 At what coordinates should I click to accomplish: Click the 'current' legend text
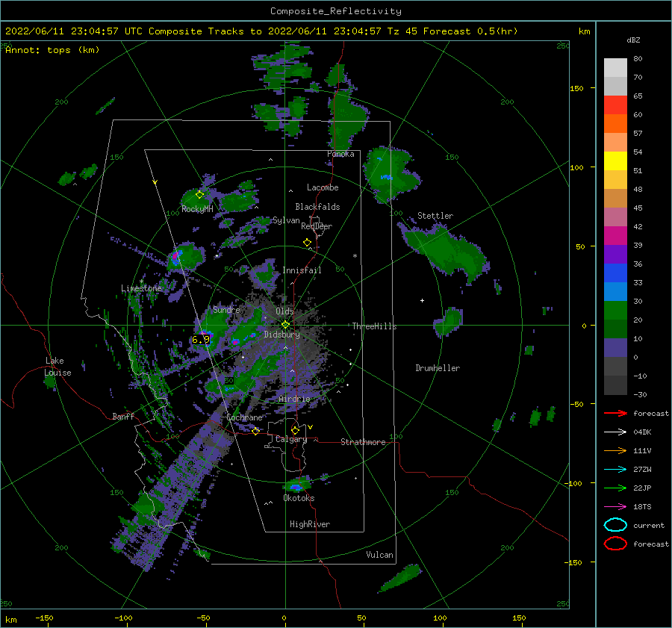(649, 526)
